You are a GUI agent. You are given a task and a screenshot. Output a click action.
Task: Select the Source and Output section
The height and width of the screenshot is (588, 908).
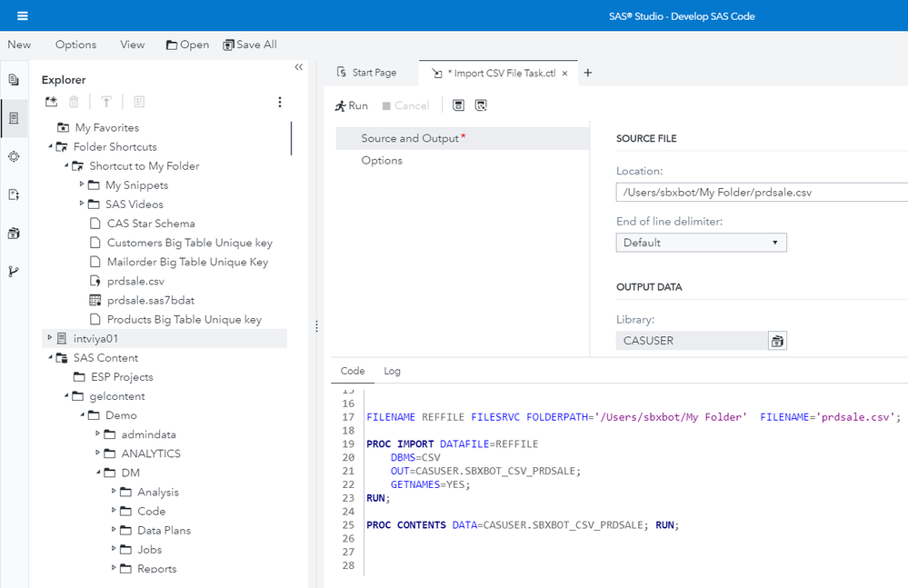[462, 138]
